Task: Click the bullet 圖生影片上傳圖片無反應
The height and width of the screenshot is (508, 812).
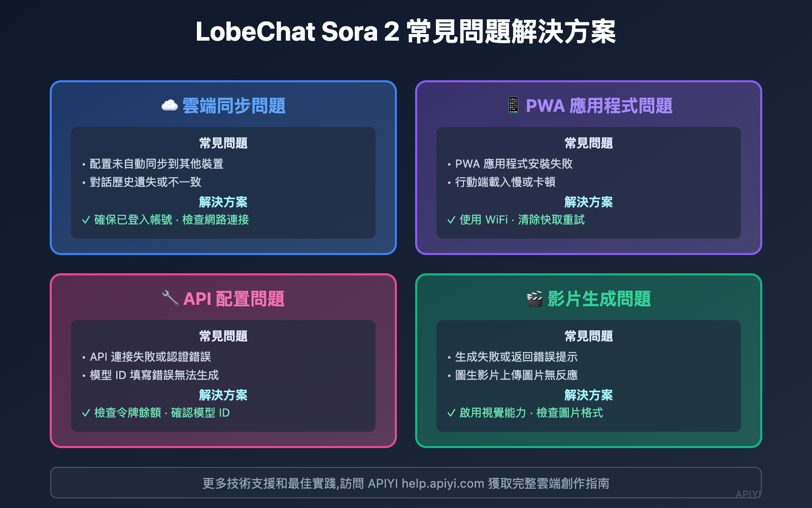Action: 516,375
